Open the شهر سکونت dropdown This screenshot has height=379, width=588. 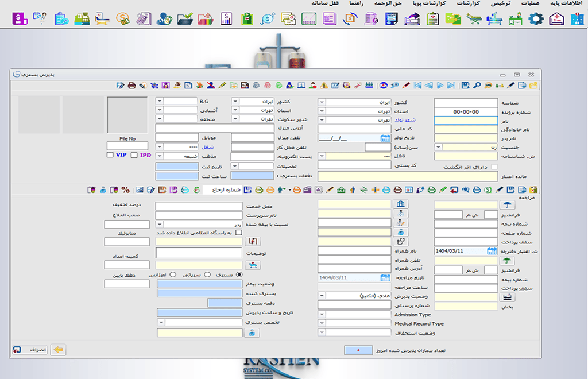click(235, 119)
